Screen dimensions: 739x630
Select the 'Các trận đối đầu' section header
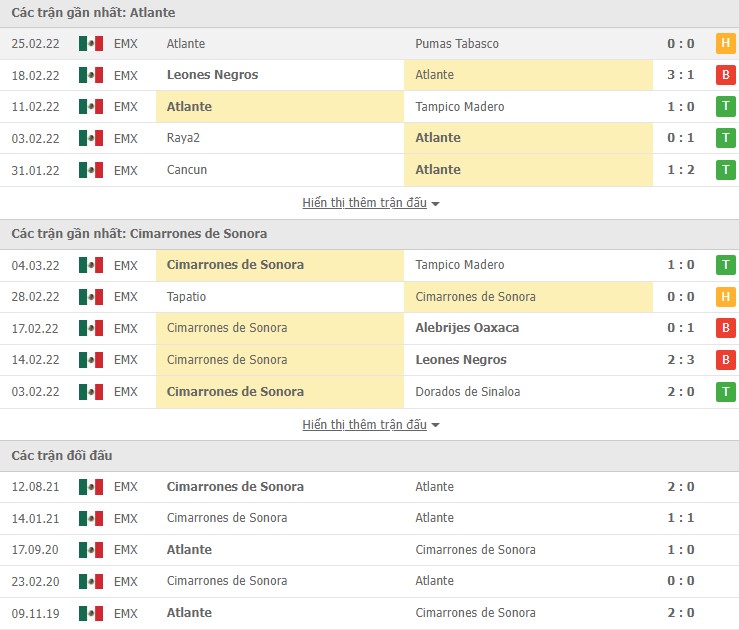coord(62,456)
